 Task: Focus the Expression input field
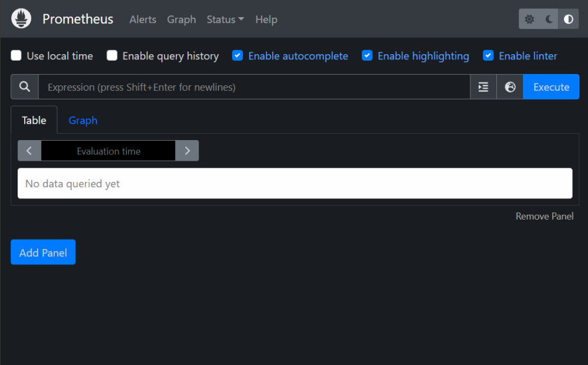click(254, 87)
